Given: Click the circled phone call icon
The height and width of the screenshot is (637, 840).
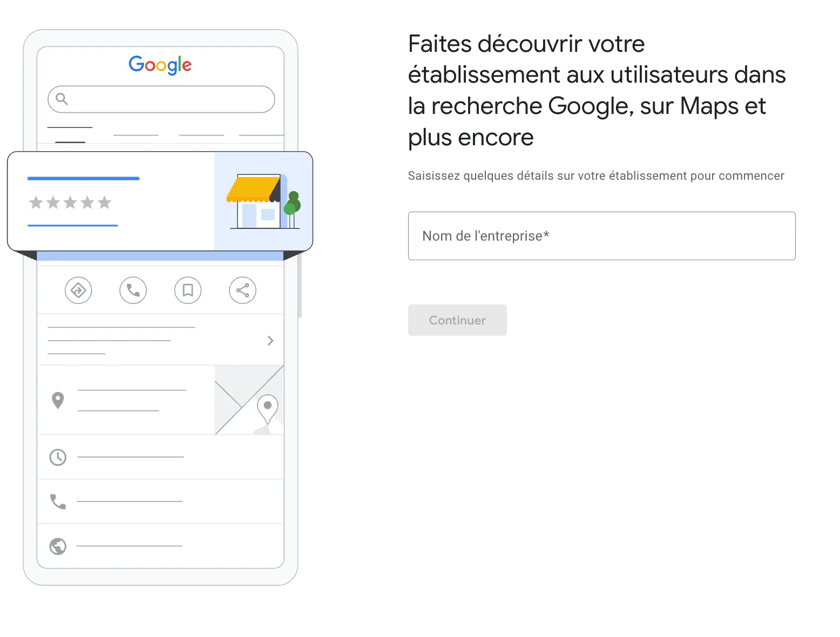Looking at the screenshot, I should click(133, 290).
